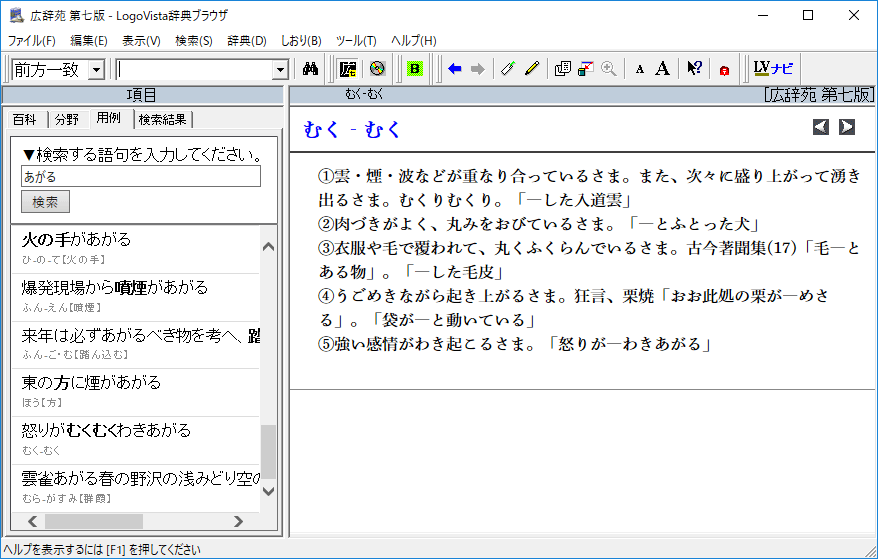Switch to the 検索結果 tab
This screenshot has width=878, height=559.
click(163, 119)
